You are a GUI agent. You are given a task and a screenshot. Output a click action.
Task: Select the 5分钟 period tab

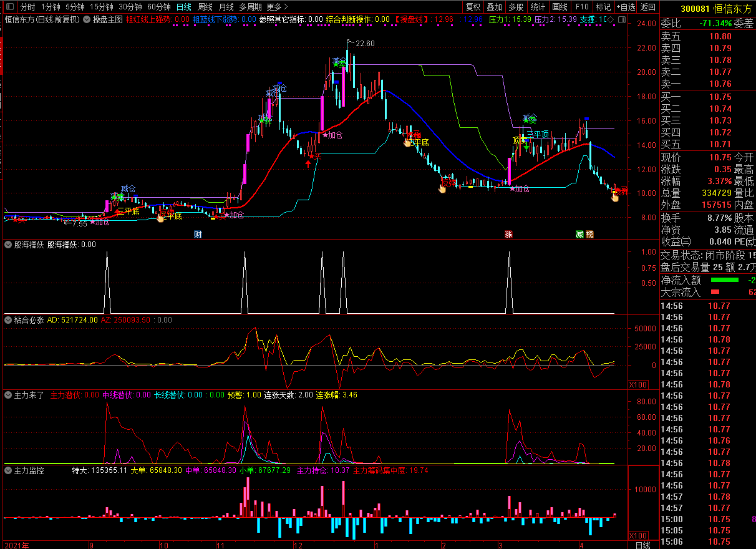75,7
